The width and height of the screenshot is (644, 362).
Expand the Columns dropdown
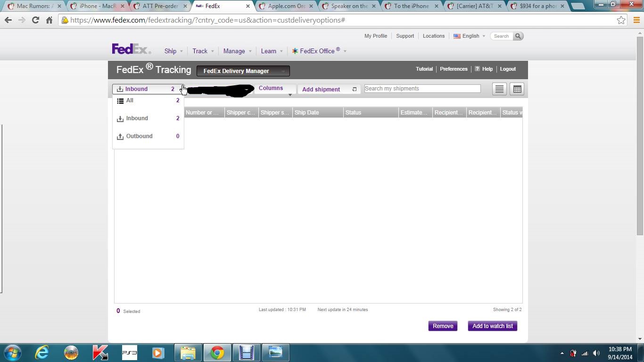275,89
